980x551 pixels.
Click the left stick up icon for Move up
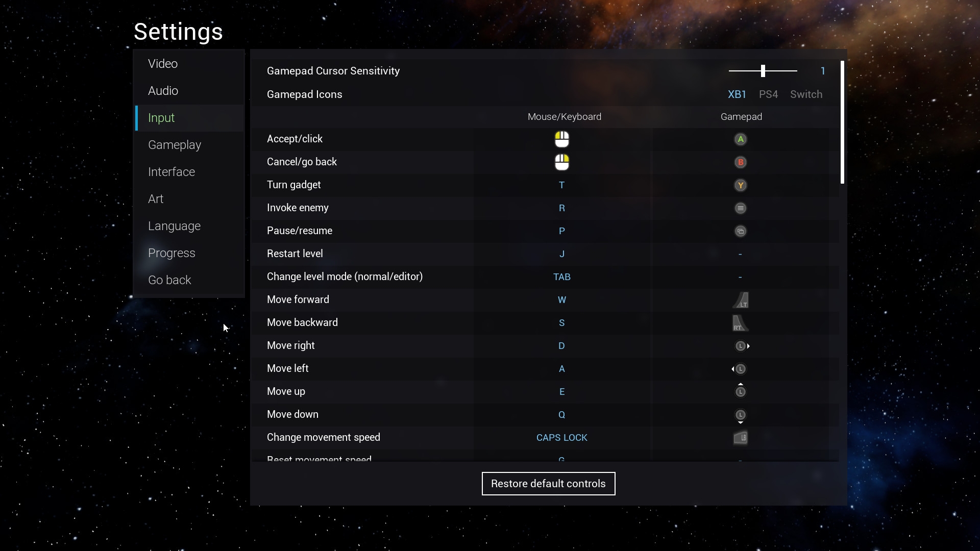740,391
